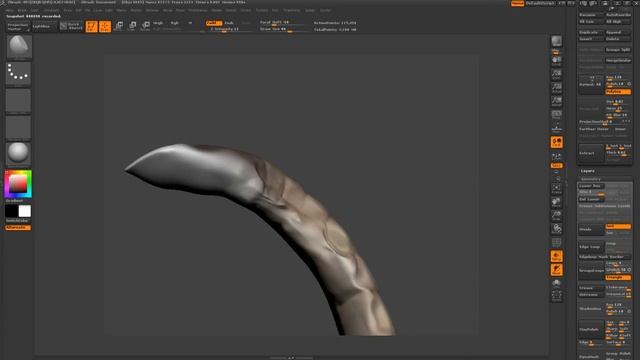640x360 pixels.
Task: Toggle the orange Alternate button
Action: (18, 227)
